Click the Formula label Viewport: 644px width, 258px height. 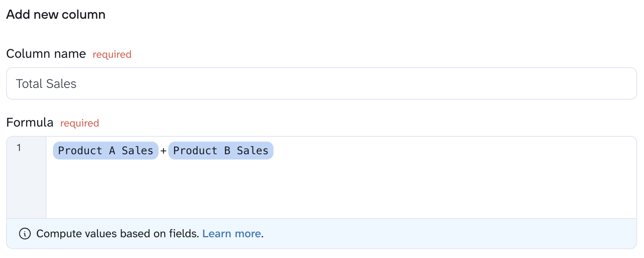coord(30,122)
